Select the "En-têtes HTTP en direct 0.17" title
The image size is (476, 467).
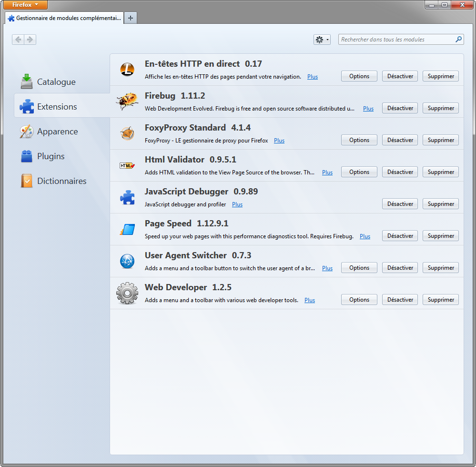[203, 64]
